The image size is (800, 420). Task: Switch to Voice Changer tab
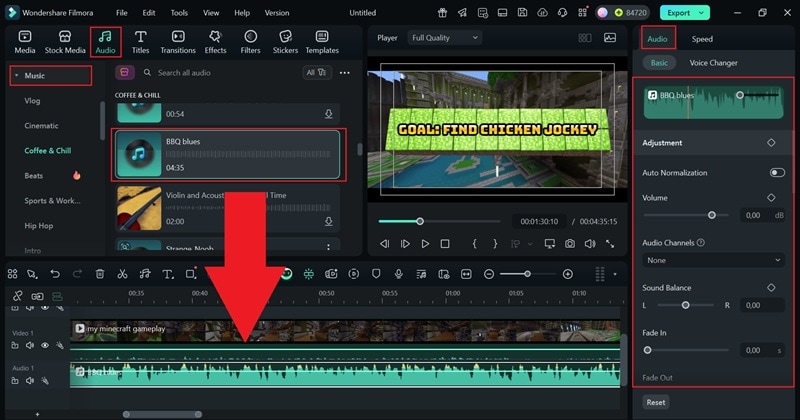pyautogui.click(x=713, y=63)
